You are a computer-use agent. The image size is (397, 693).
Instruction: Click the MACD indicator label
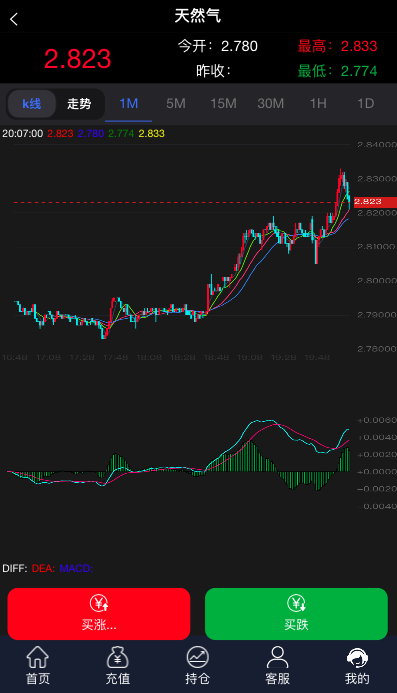tap(76, 568)
